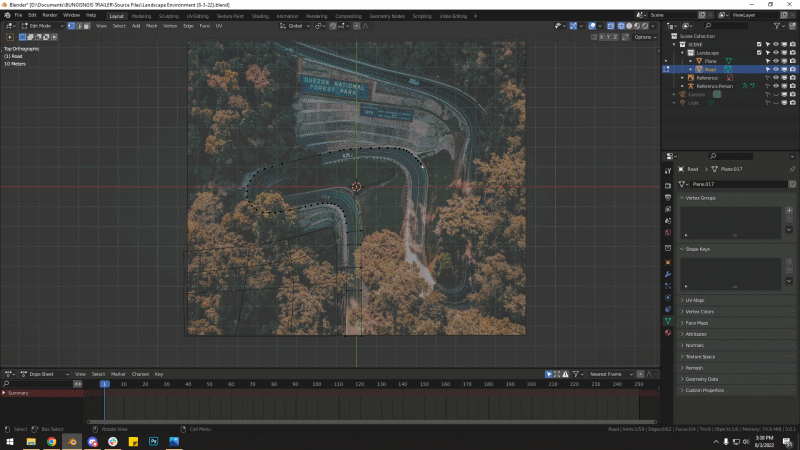The image size is (800, 450).
Task: Uncheck the Landscape collection exclude checkbox
Action: 759,53
